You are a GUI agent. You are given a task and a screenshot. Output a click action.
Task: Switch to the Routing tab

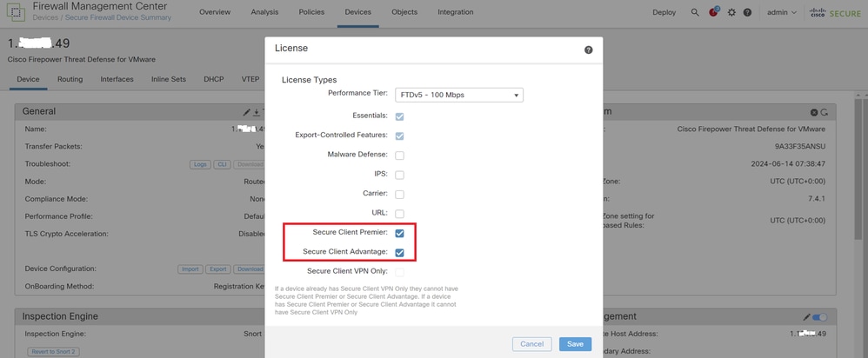70,79
